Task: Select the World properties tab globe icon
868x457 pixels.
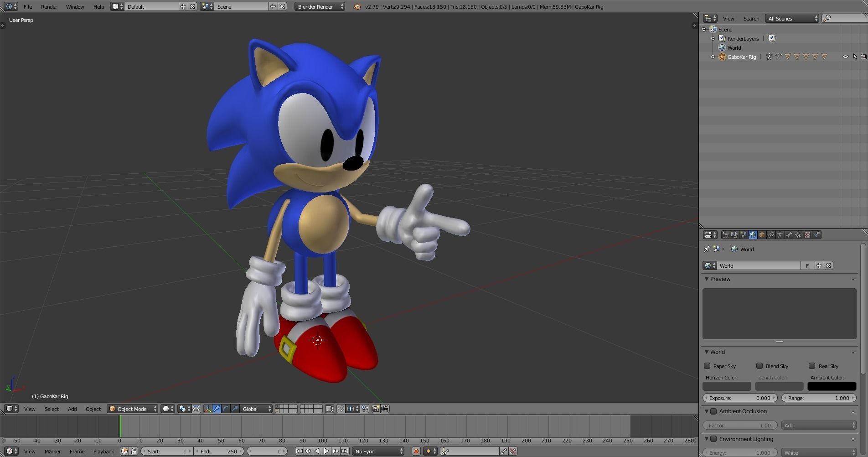Action: [753, 235]
